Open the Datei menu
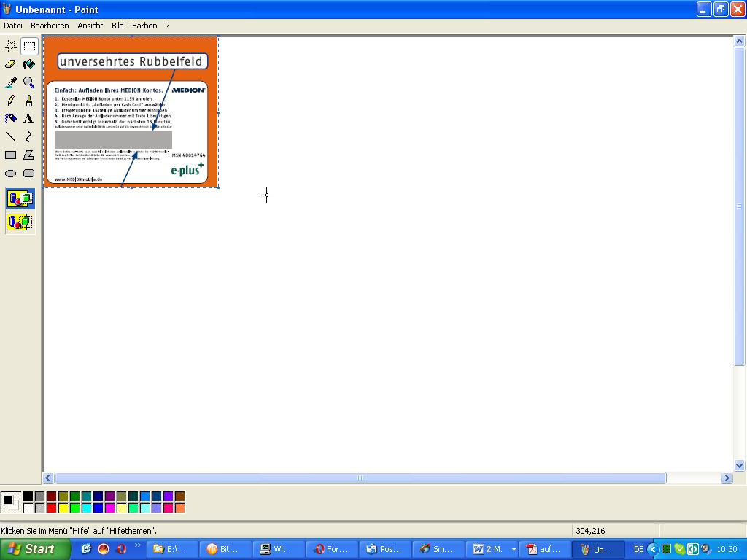747x560 pixels. tap(13, 26)
